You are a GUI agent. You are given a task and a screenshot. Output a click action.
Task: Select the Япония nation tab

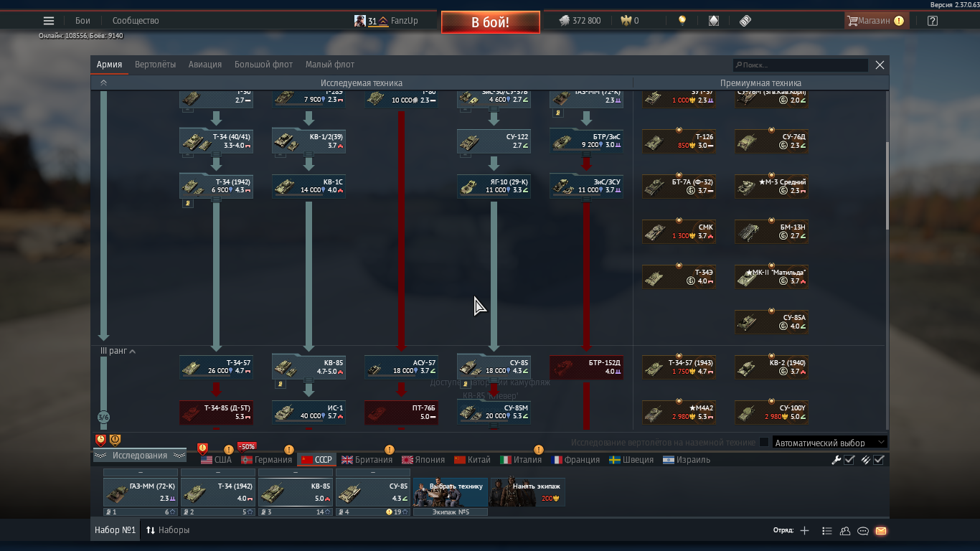click(423, 460)
